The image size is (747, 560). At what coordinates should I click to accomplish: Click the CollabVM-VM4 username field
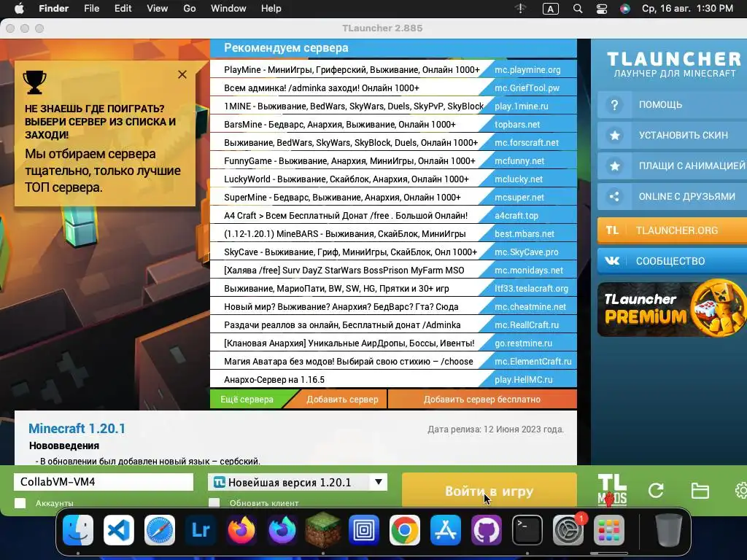coord(104,482)
